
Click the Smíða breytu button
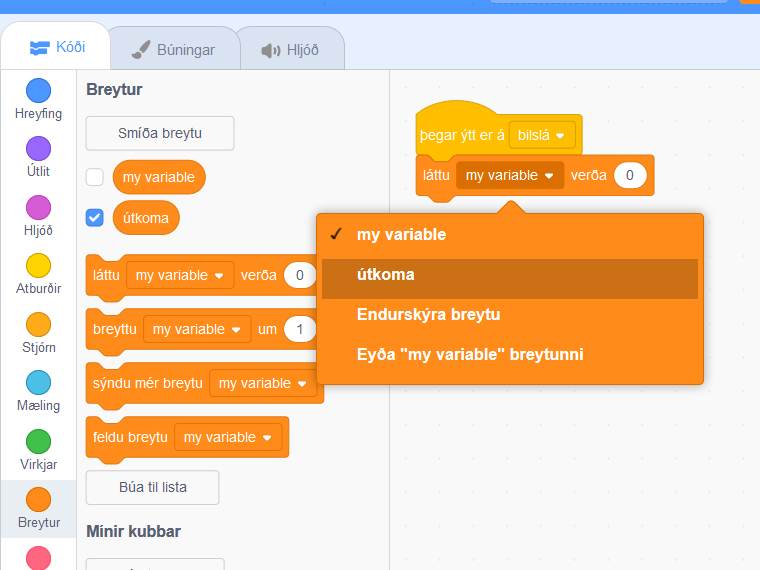160,133
